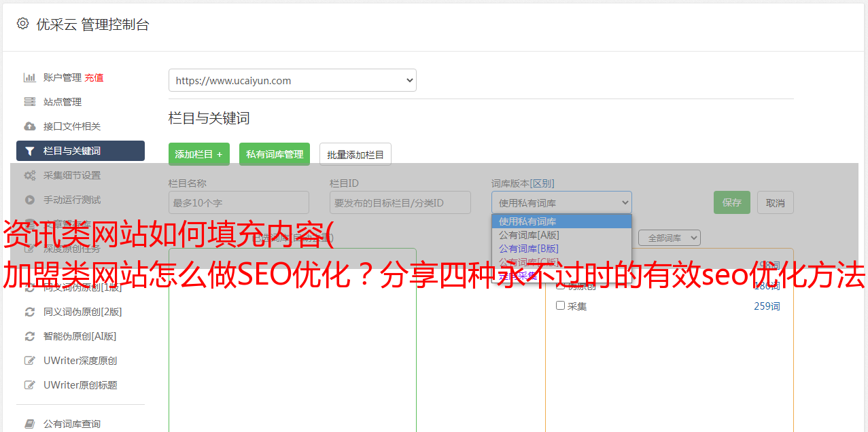This screenshot has height=432, width=868.
Task: Click the 批量添加栏目 button
Action: tap(355, 154)
